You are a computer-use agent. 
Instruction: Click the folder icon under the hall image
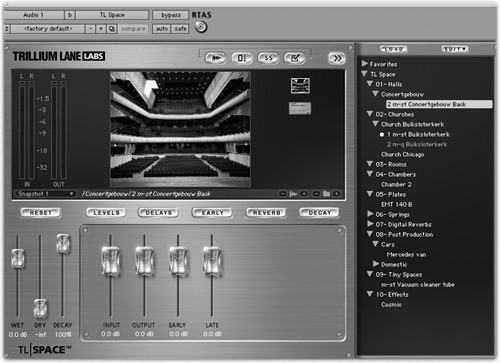[x=326, y=194]
